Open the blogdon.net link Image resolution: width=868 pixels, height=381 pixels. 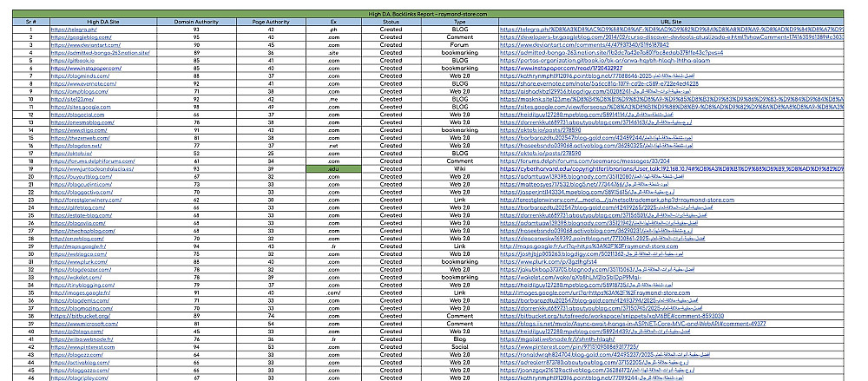76,146
